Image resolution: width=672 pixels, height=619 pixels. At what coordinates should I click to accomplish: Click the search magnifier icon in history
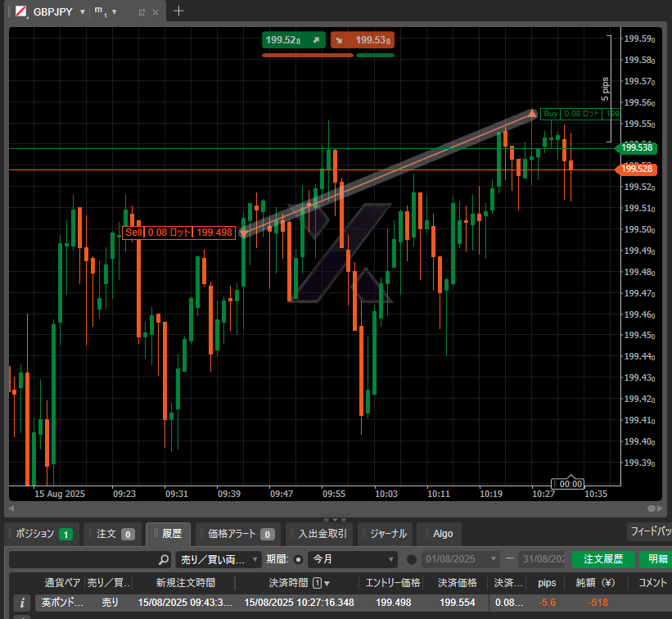[164, 560]
